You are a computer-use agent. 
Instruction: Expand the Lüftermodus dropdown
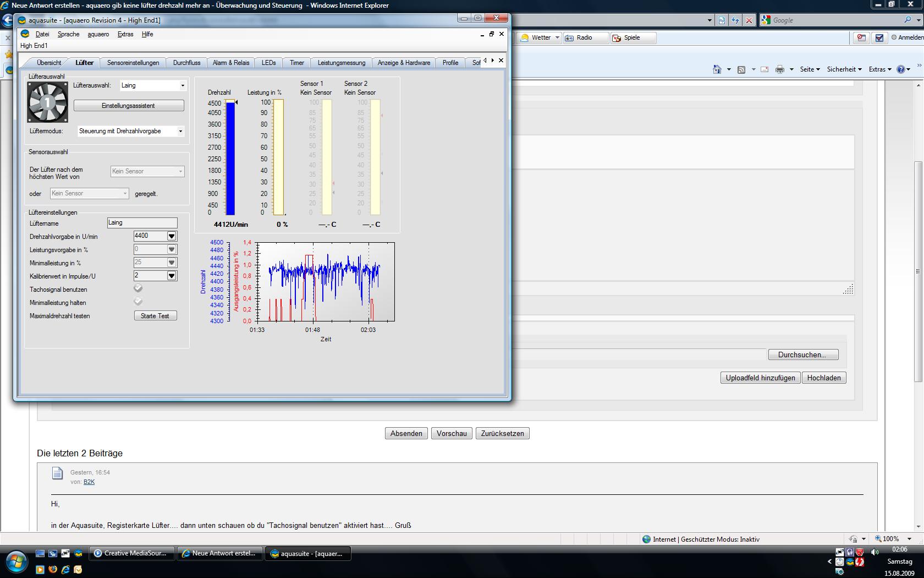point(180,131)
